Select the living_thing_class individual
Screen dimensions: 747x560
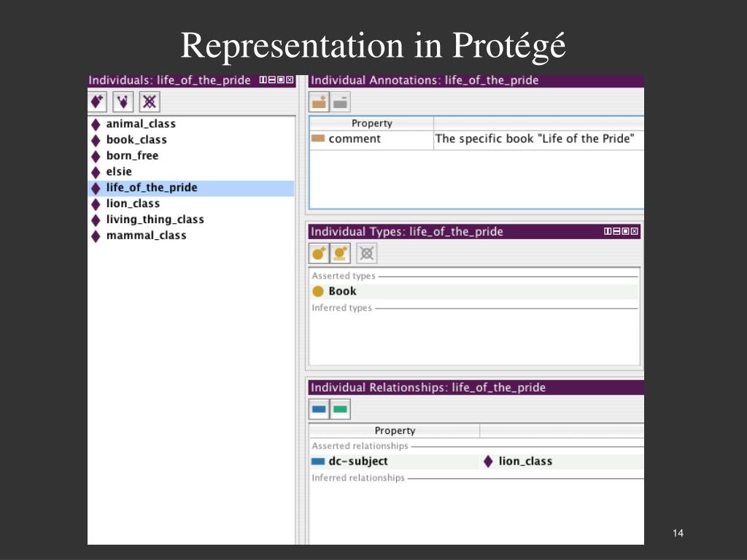click(x=191, y=219)
